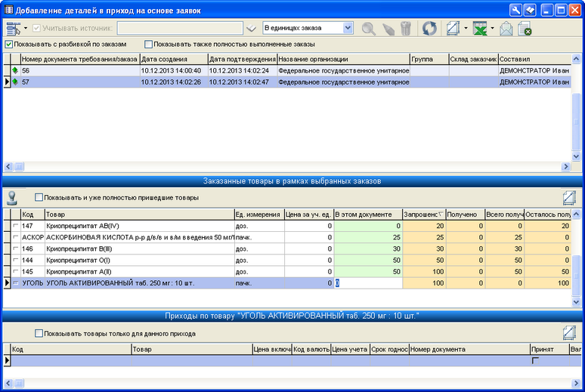Click the stamp icon above ordered goods table
This screenshot has height=392, width=585.
[13, 198]
